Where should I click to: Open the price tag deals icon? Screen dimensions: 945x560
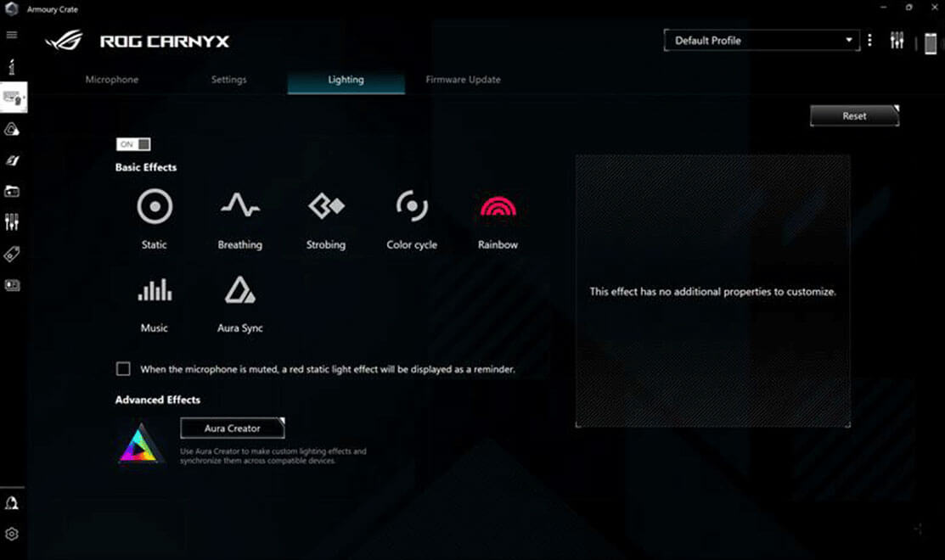tap(11, 254)
